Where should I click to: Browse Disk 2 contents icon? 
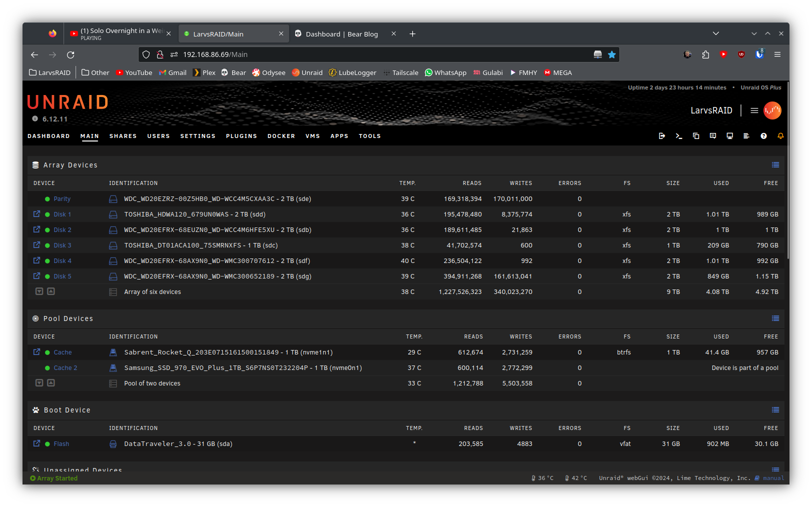click(x=37, y=229)
